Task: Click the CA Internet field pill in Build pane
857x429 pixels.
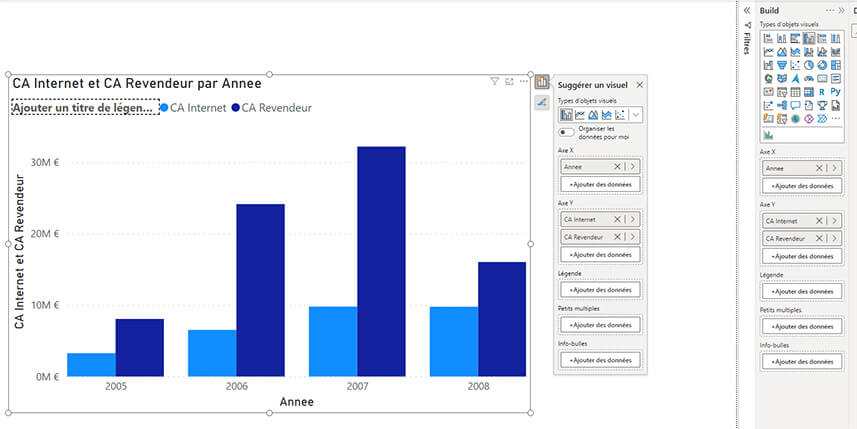Action: pyautogui.click(x=802, y=221)
